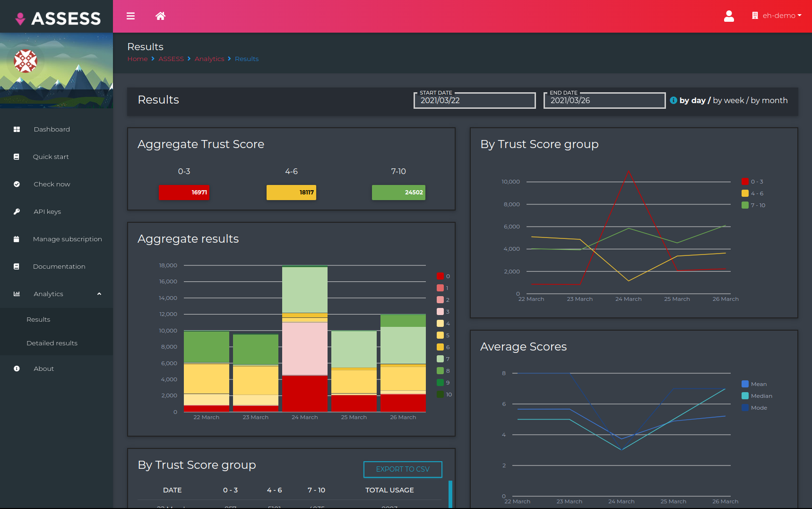Toggle score 4 legend in Aggregate results
Screen dimensions: 812x509
pos(443,324)
